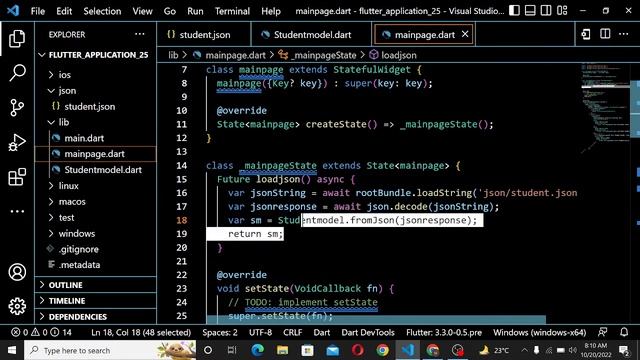This screenshot has width=640, height=360.
Task: Expand the linux folder
Action: click(x=96, y=186)
